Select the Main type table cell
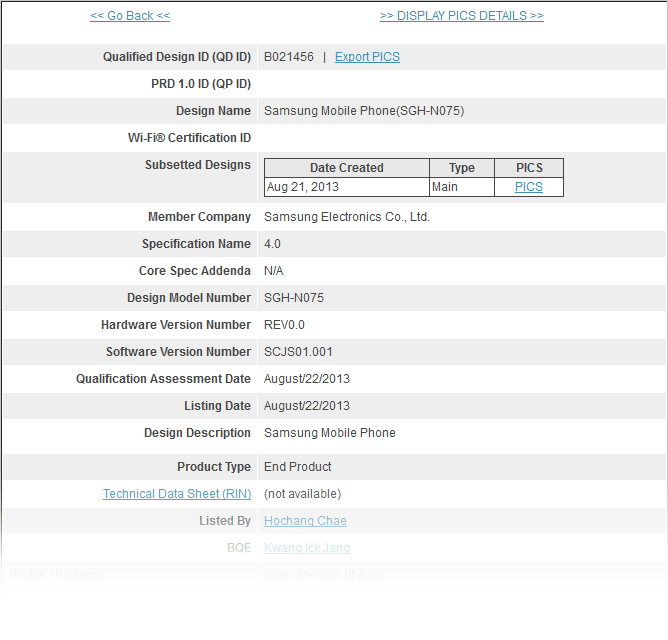The height and width of the screenshot is (640, 668). [445, 187]
